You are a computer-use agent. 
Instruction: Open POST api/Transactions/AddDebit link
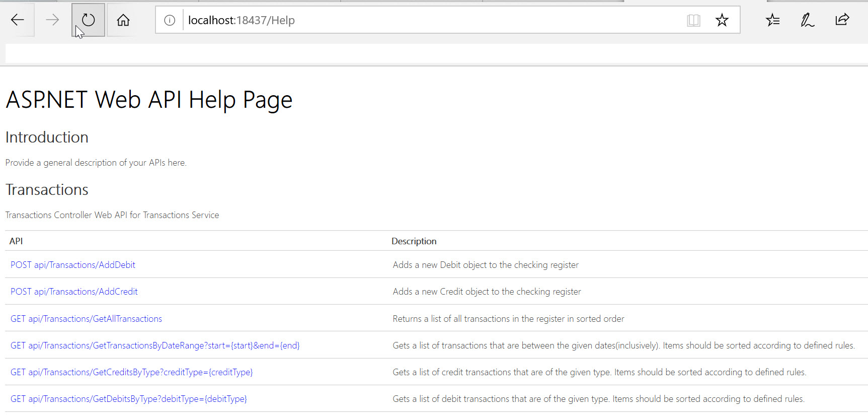(x=73, y=265)
